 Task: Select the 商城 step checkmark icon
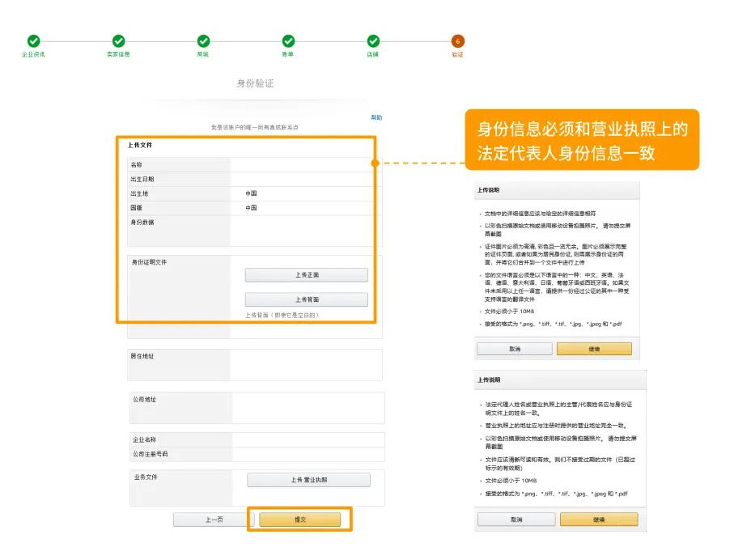(203, 41)
